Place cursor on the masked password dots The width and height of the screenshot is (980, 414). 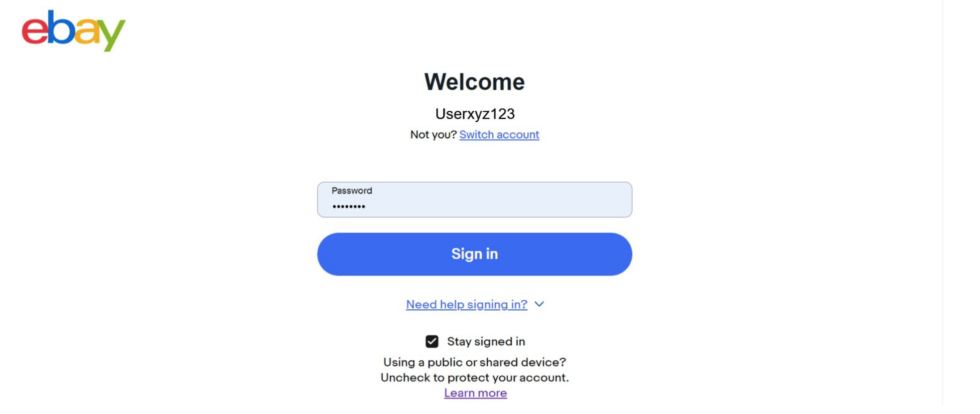point(349,207)
